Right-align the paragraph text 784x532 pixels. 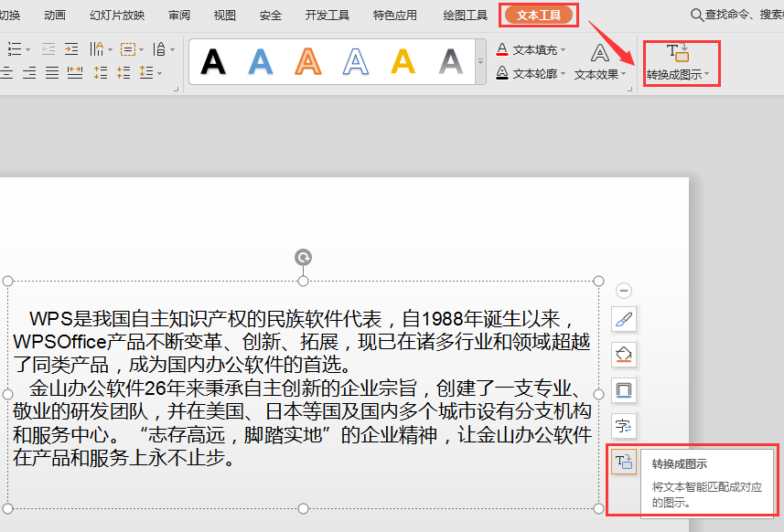click(x=29, y=73)
